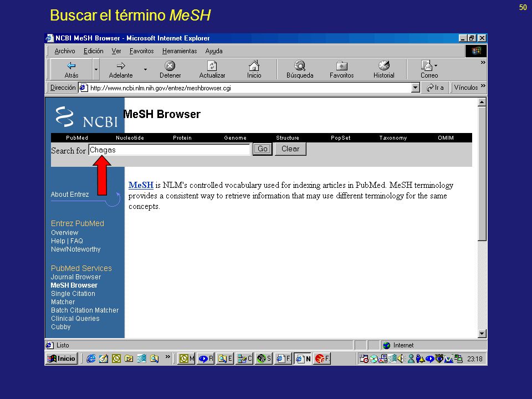Open the Favoritos menu
Image resolution: width=532 pixels, height=399 pixels.
[x=141, y=51]
